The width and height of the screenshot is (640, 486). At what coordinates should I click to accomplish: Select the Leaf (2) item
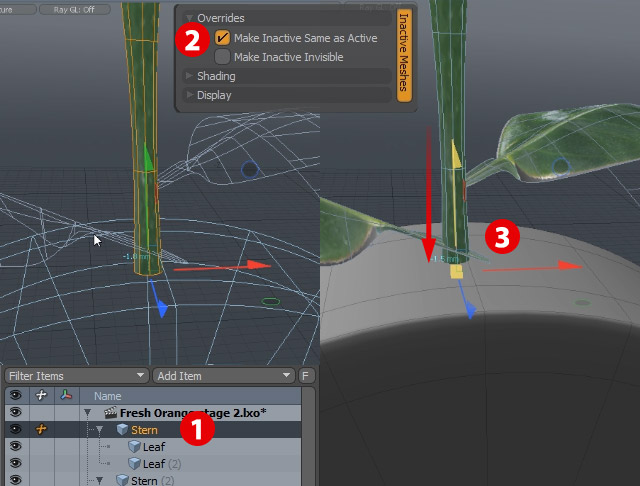pos(162,464)
